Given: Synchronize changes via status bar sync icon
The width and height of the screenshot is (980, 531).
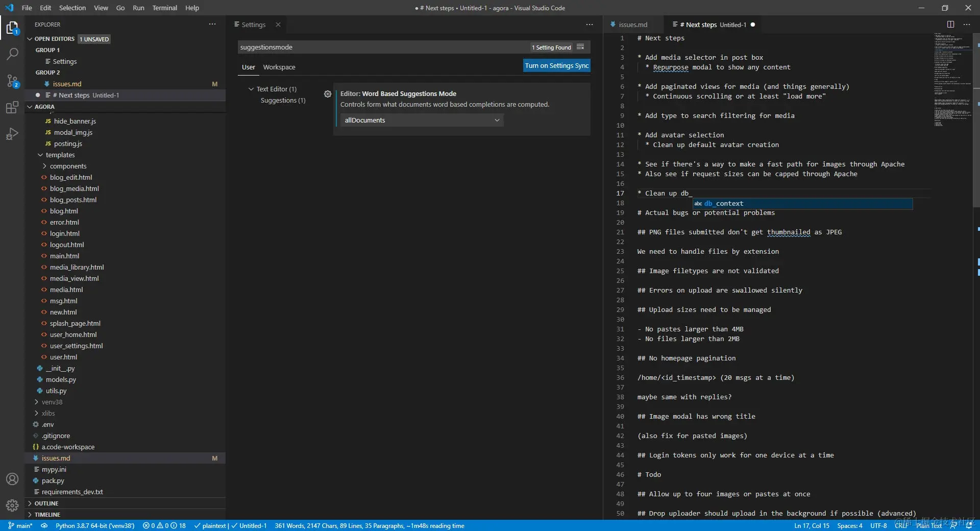Looking at the screenshot, I should [x=44, y=525].
